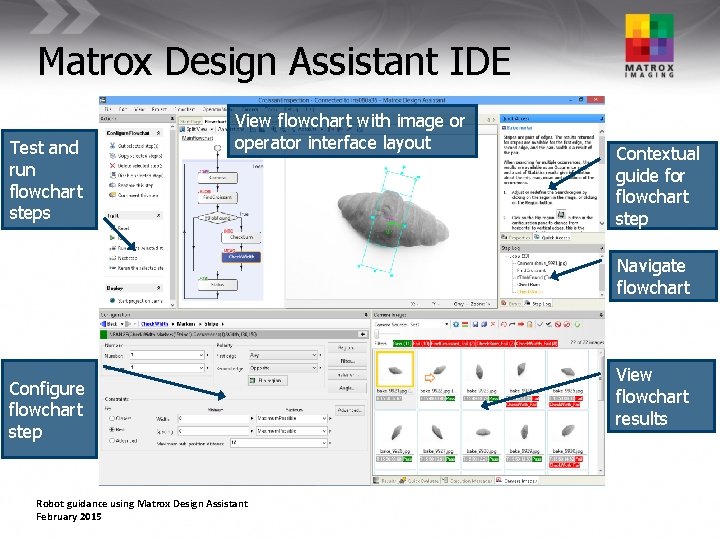The height and width of the screenshot is (540, 720).
Task: Open the Split View dropdown above the flowchart
Action: [211, 130]
